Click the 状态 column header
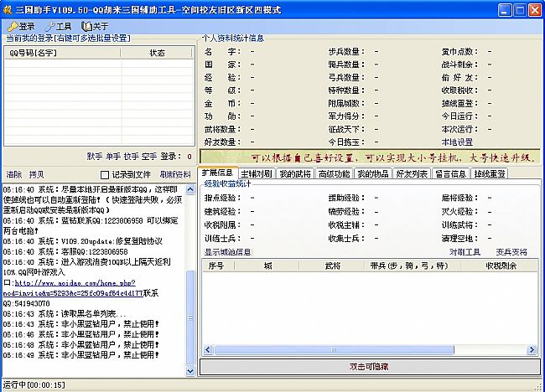This screenshot has width=545, height=392. (157, 53)
